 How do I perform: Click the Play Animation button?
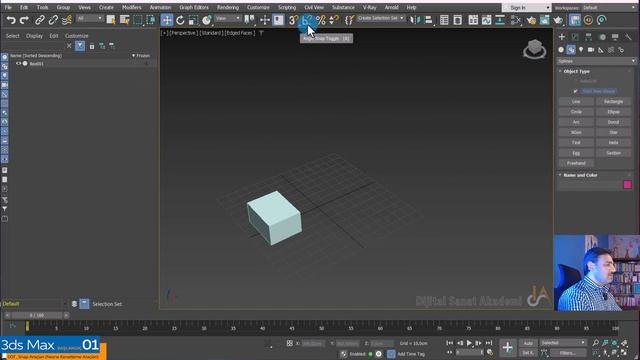469,343
